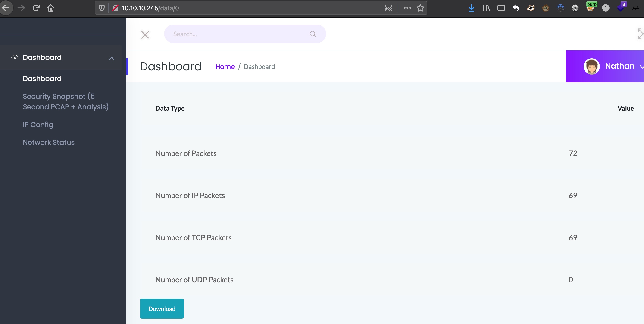Open the Nathan user dropdown
Image resolution: width=644 pixels, height=324 pixels.
click(620, 66)
